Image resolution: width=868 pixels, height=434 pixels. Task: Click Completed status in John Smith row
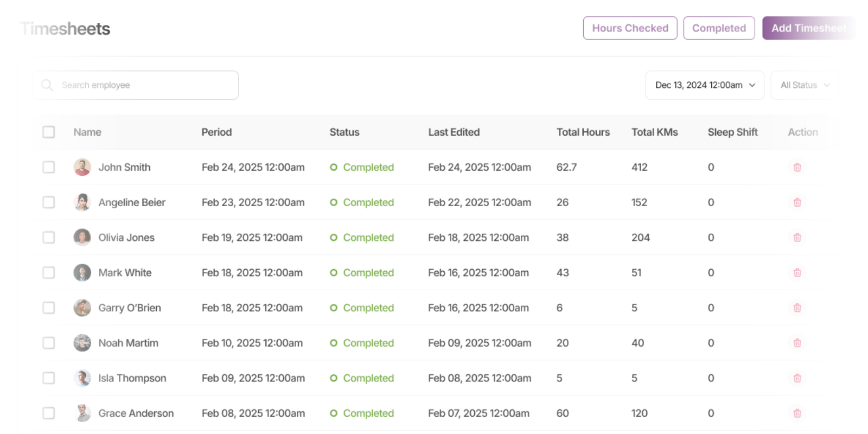[x=362, y=167]
